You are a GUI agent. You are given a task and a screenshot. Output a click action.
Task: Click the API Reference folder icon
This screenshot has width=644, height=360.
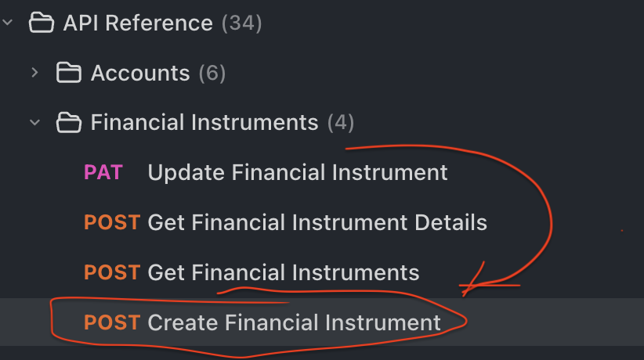[40, 23]
